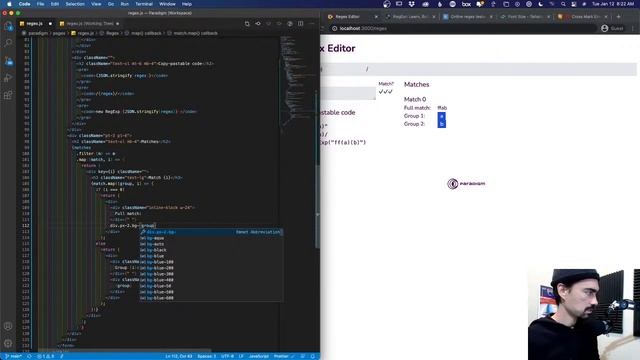The height and width of the screenshot is (360, 640).
Task: Open the View menu
Action: 96,4
